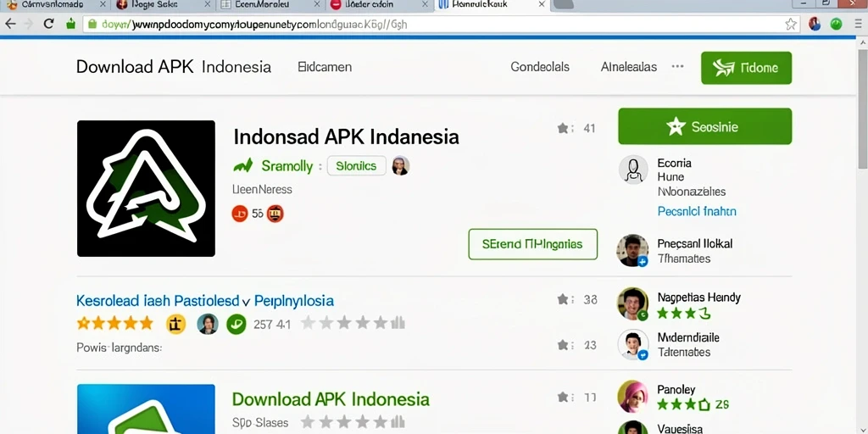The height and width of the screenshot is (434, 868).
Task: Open the Pecsnicl fnahtn link
Action: point(697,211)
